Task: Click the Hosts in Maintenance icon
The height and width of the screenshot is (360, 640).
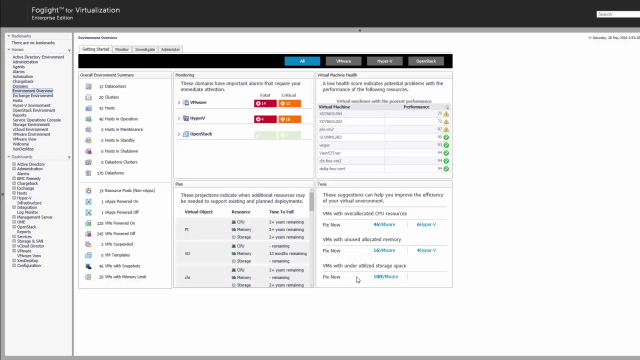Action: coord(89,129)
